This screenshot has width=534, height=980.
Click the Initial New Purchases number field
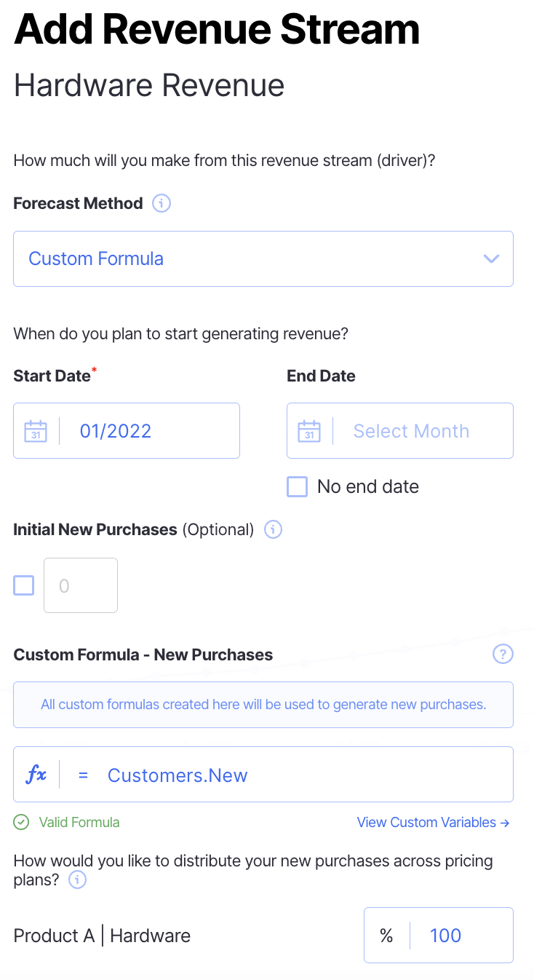(81, 585)
